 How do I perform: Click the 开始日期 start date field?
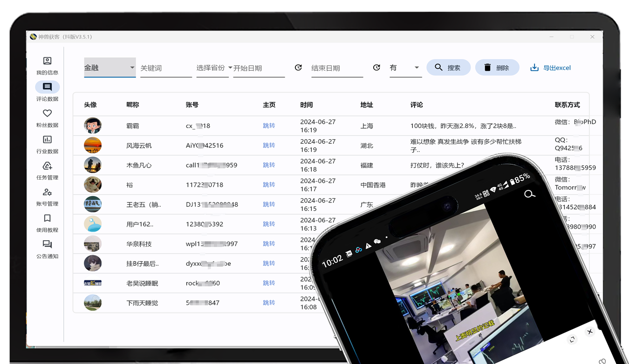coord(259,68)
